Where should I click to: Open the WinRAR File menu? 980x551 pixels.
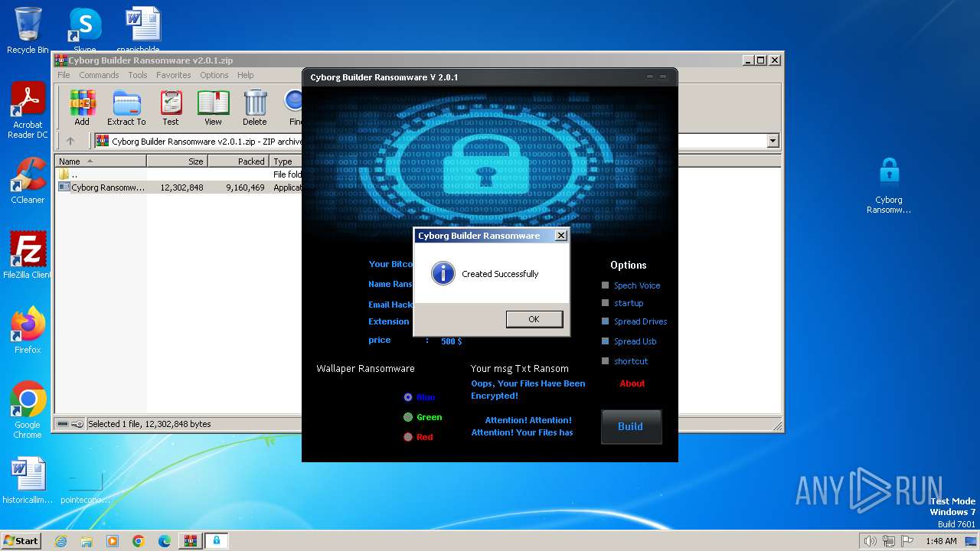click(64, 75)
